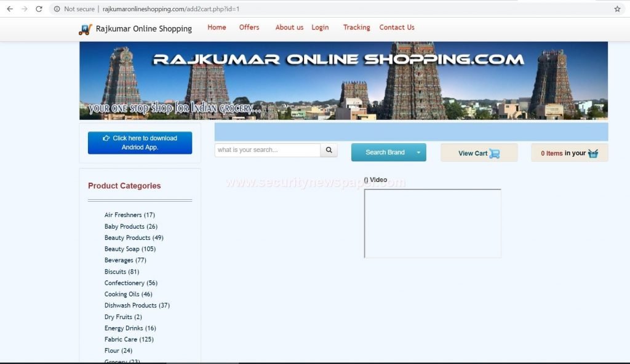Open Dishwash Products category

(137, 306)
